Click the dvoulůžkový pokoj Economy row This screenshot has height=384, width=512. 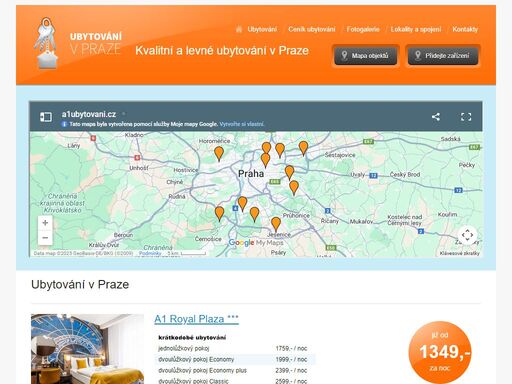(x=235, y=359)
